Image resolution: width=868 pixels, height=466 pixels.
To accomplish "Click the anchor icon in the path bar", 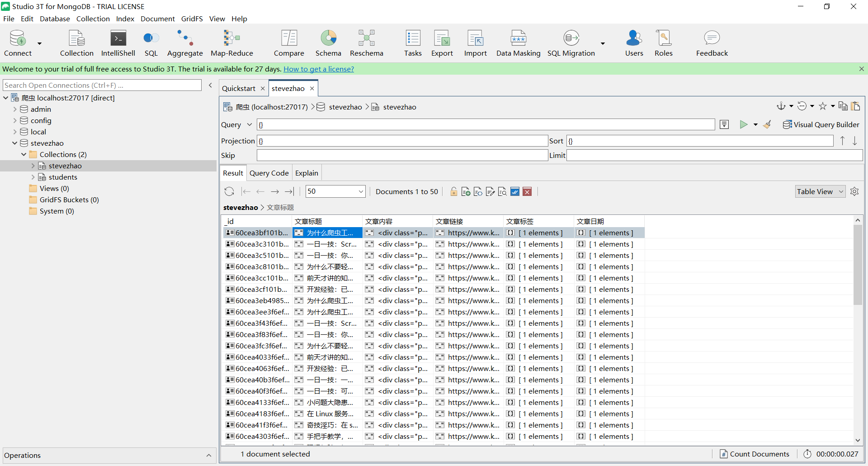I will point(781,106).
